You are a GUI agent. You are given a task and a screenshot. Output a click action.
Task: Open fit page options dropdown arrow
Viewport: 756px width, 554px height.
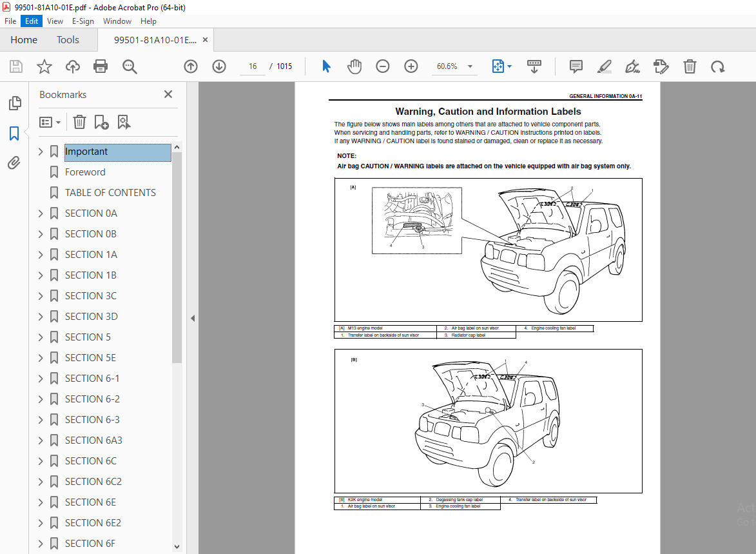(x=510, y=66)
